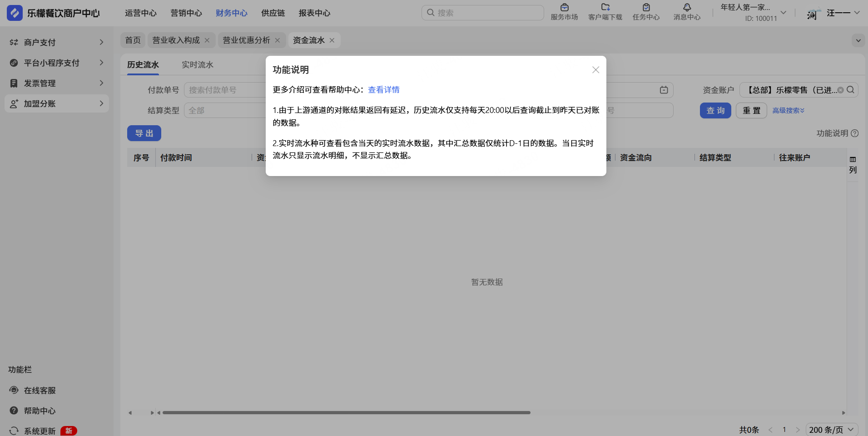Expand 高级搜索 options

[x=789, y=111]
